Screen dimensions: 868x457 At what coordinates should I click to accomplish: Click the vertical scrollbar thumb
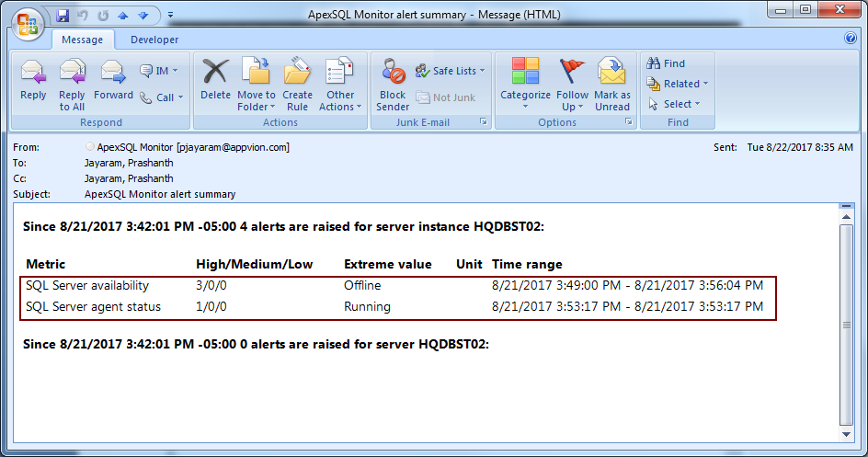[846, 325]
